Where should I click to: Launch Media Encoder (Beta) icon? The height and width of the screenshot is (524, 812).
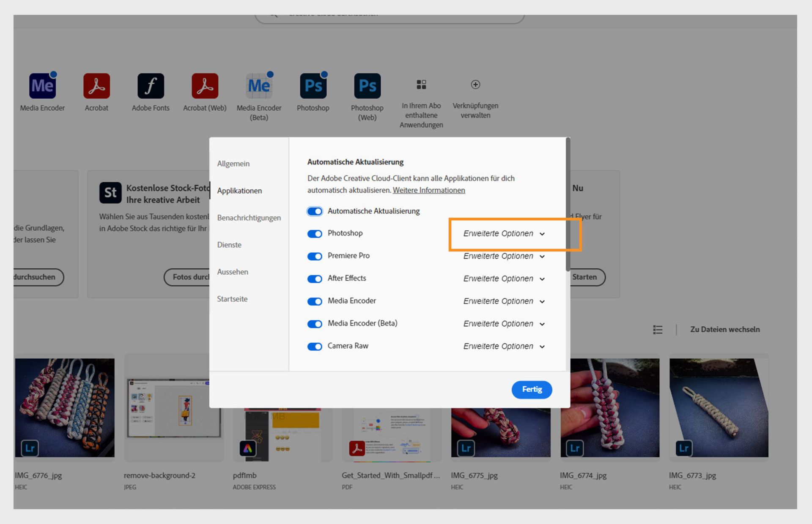259,86
